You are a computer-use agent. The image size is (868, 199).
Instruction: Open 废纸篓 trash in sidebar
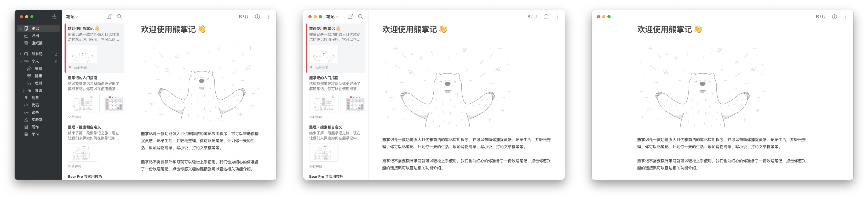(37, 43)
